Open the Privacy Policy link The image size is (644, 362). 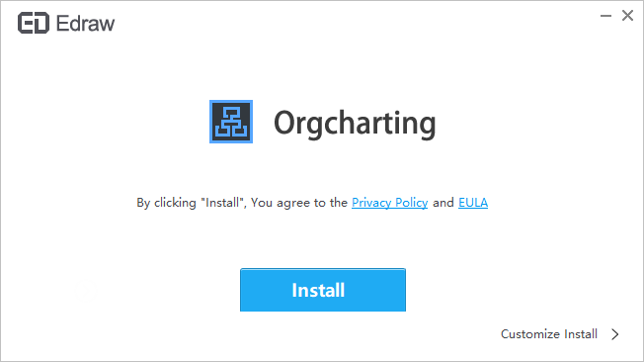click(389, 203)
